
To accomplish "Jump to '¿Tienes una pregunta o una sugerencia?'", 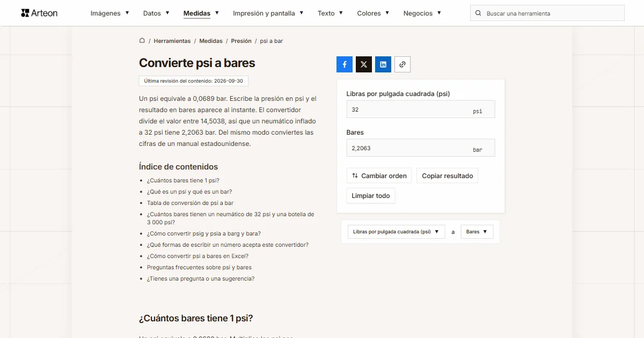I will 201,278.
